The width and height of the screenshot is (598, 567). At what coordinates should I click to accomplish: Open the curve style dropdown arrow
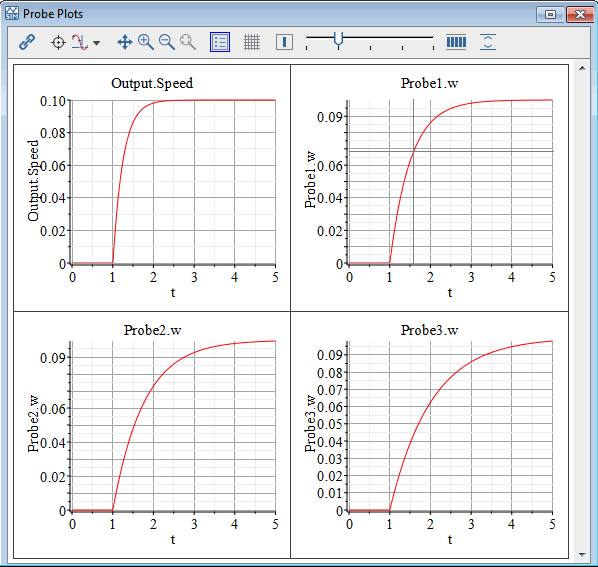coord(97,43)
